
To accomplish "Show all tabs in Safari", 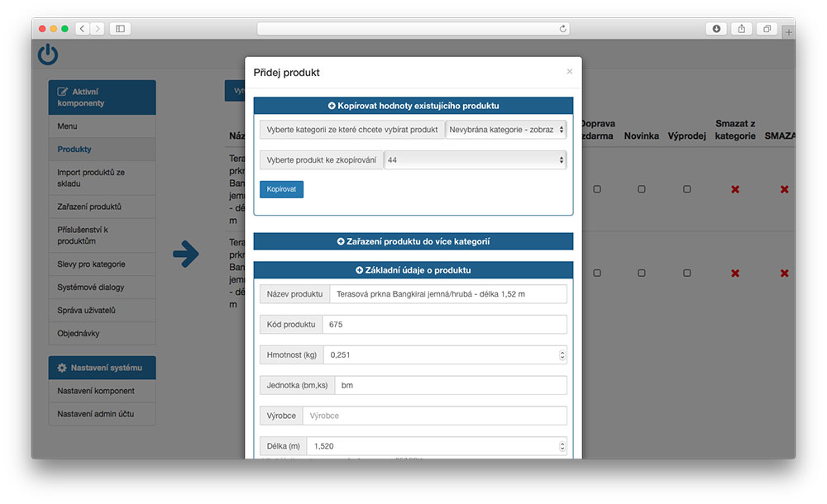I will pos(767,29).
